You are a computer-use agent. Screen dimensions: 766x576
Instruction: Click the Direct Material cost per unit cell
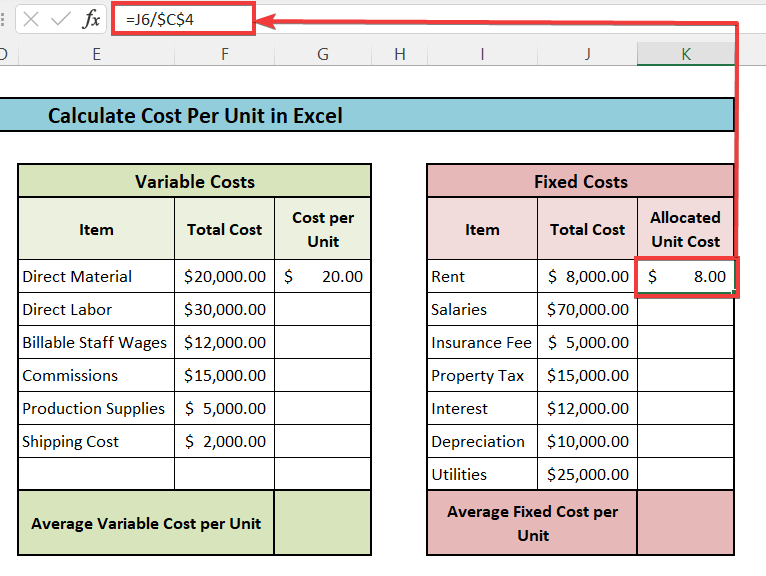[x=322, y=277]
